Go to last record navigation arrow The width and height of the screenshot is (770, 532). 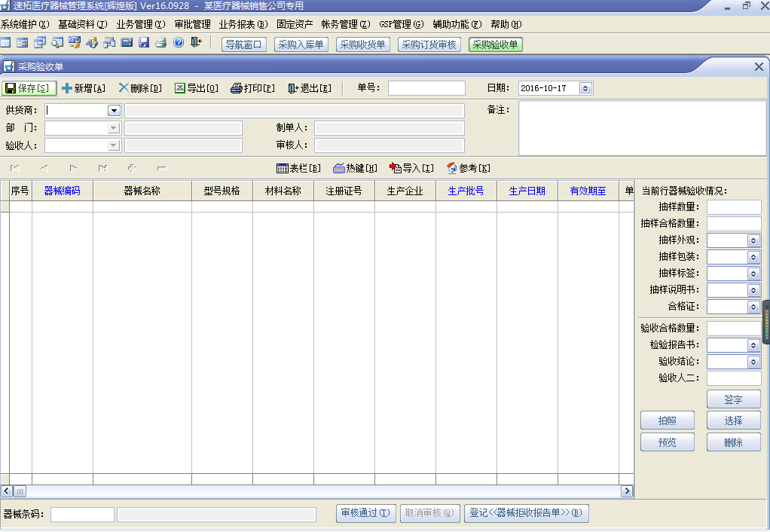point(102,169)
